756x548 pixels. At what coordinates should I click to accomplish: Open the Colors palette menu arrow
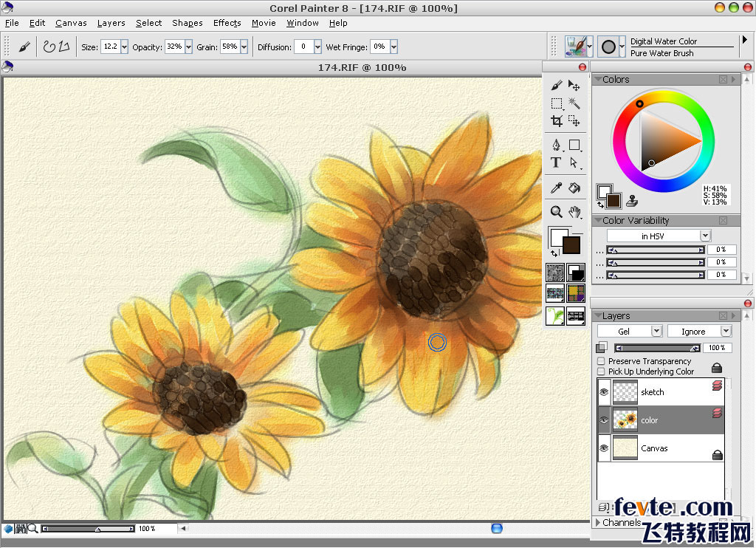pyautogui.click(x=734, y=79)
